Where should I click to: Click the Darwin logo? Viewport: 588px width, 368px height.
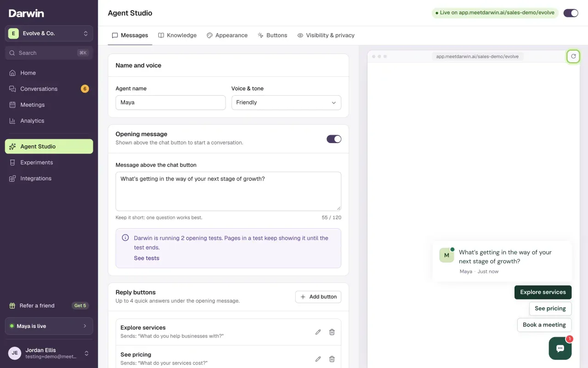coord(26,13)
